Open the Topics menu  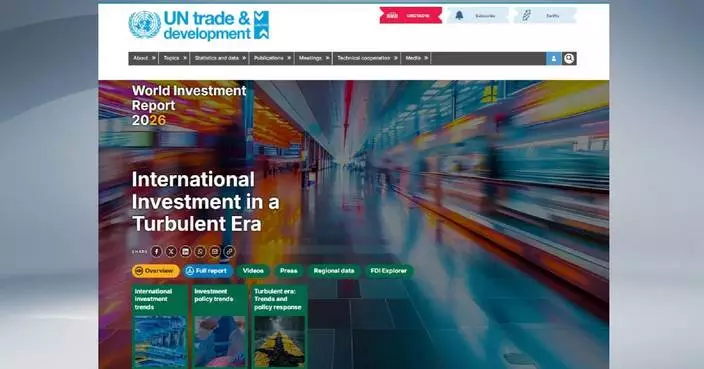(171, 58)
